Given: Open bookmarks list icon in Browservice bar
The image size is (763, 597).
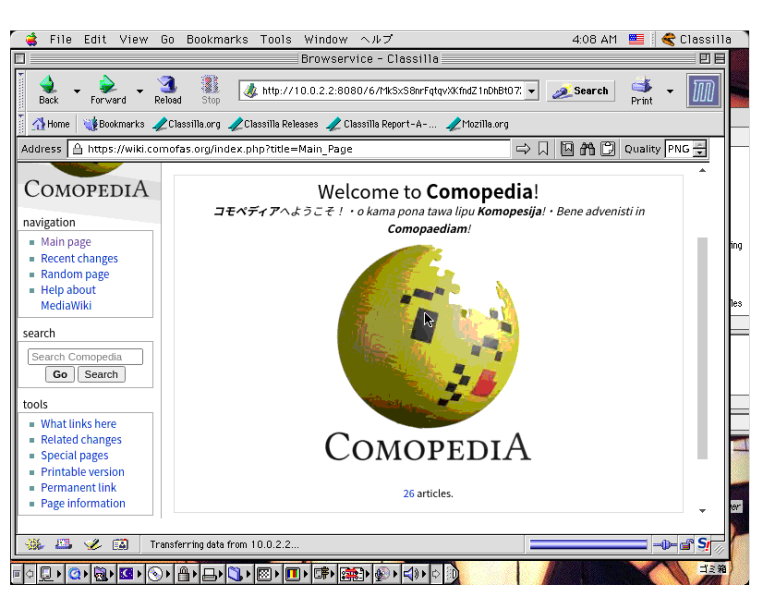Looking at the screenshot, I should coord(567,149).
